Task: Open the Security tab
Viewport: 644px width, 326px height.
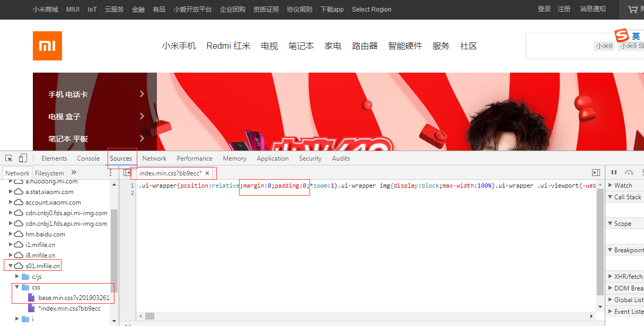Action: (x=310, y=158)
